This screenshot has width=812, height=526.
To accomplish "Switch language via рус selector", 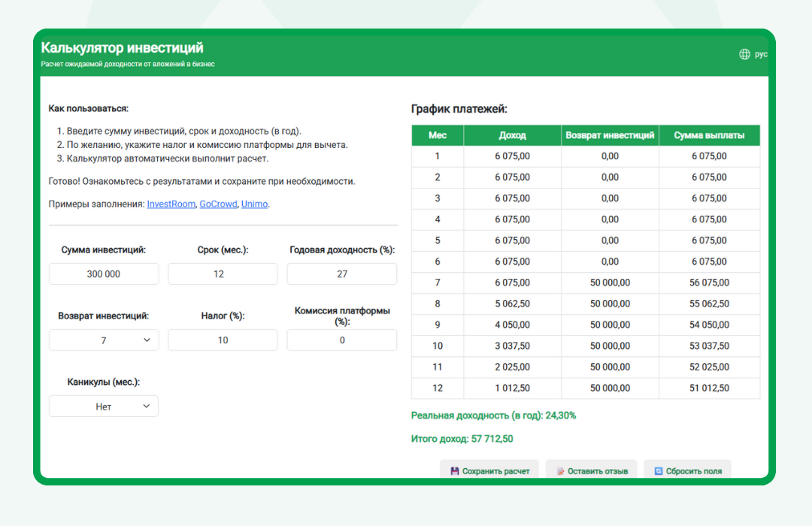I will click(761, 54).
